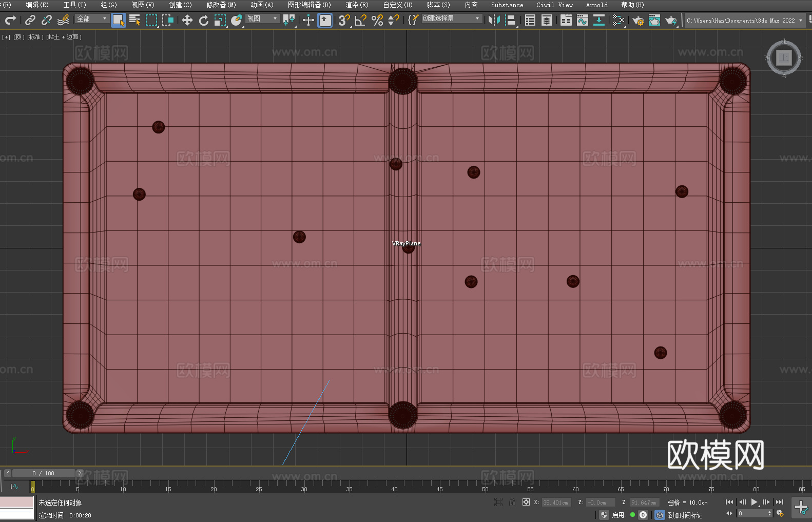This screenshot has width=812, height=522.
Task: Click the Mirror tool icon
Action: click(x=494, y=20)
